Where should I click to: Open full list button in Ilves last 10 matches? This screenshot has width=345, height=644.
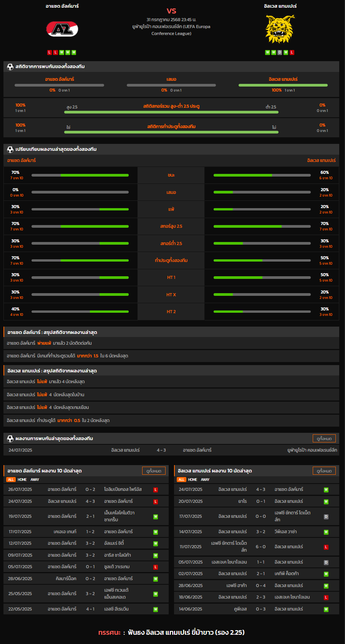[324, 471]
